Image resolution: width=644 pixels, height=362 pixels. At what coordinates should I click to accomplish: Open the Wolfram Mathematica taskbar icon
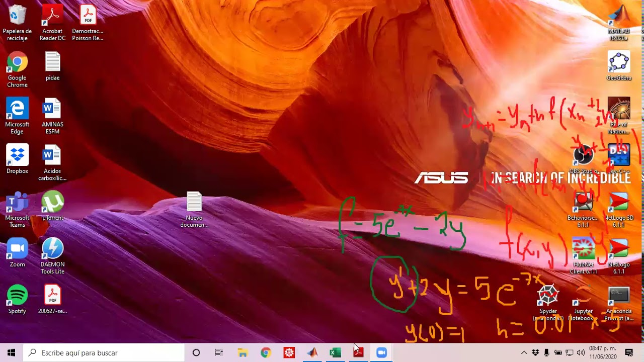pyautogui.click(x=289, y=352)
